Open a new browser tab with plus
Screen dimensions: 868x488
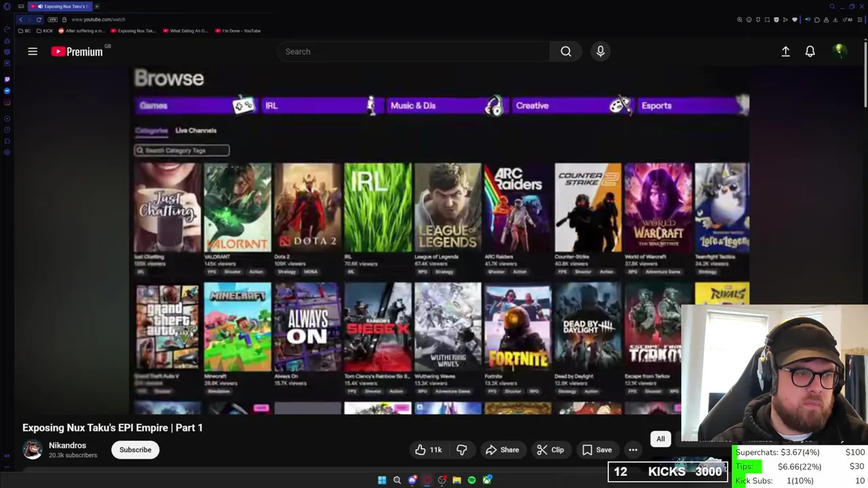97,6
